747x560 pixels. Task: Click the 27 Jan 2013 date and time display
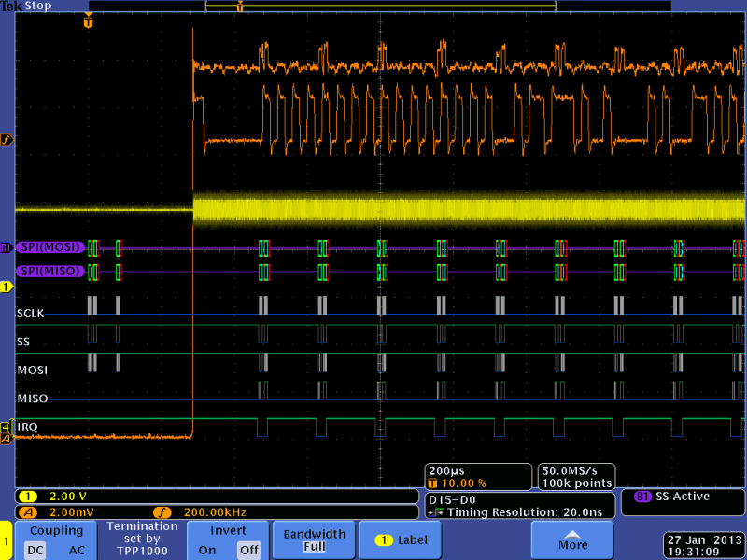pyautogui.click(x=705, y=546)
